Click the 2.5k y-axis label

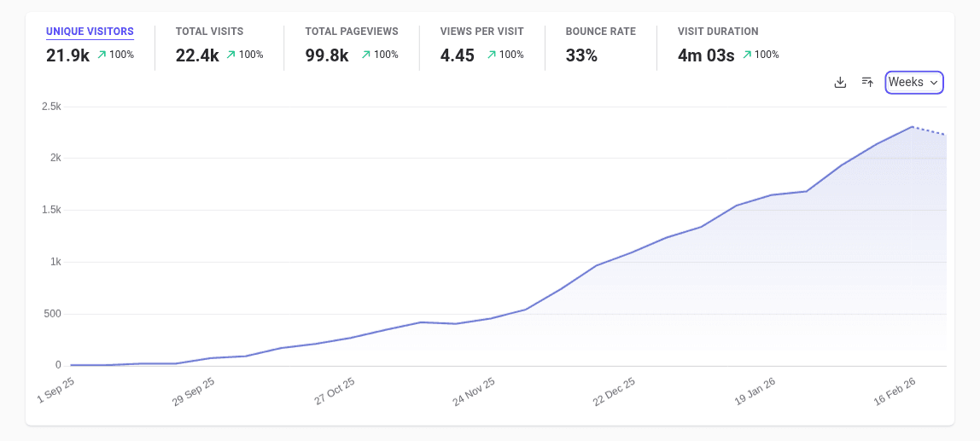[50, 107]
